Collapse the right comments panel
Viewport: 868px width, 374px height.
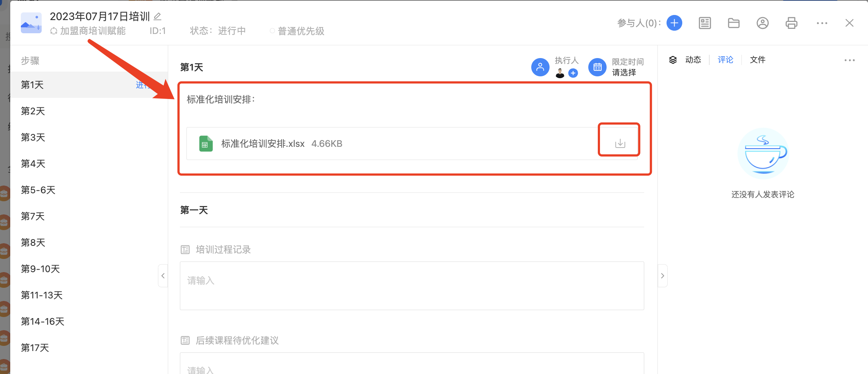(662, 276)
